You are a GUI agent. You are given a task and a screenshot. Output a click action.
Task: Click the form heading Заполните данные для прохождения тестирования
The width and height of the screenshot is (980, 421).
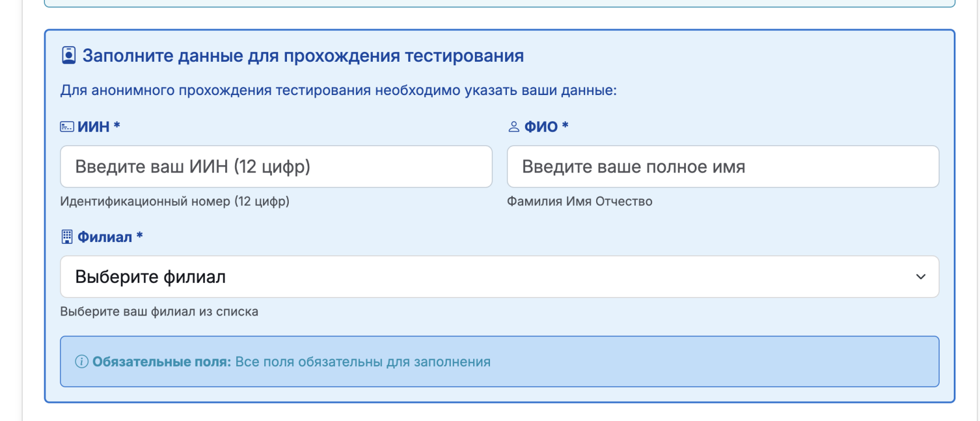(303, 55)
